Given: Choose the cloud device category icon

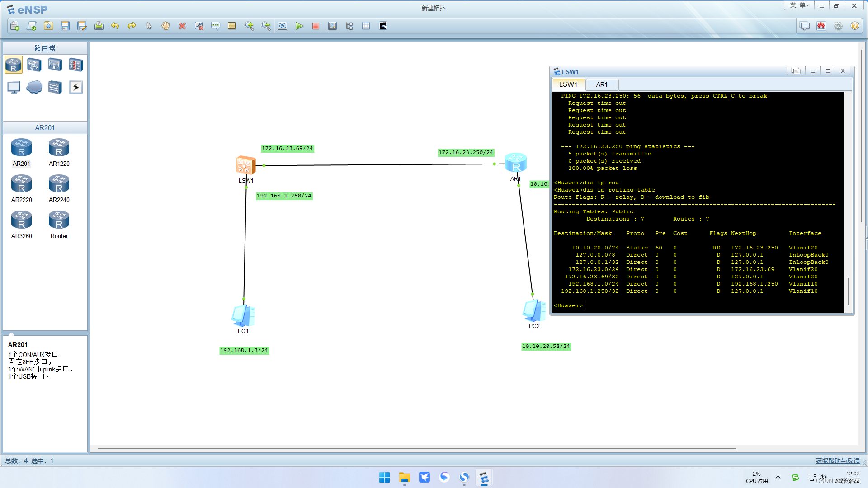Looking at the screenshot, I should pos(34,87).
